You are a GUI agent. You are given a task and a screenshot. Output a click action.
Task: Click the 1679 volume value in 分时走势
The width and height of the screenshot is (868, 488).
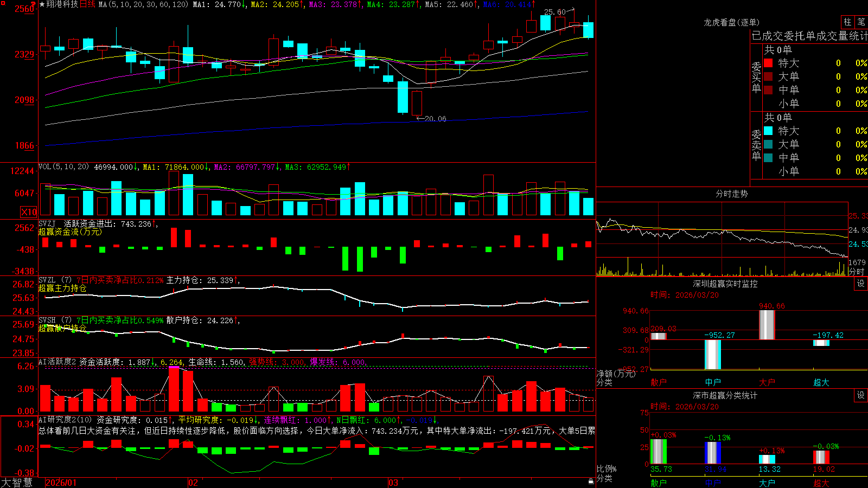pos(857,262)
